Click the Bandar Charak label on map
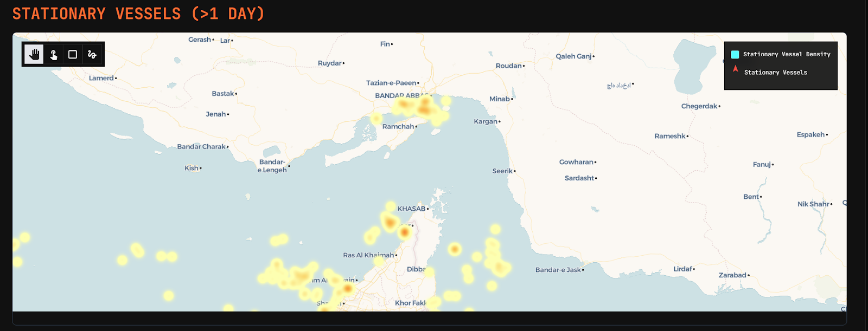Image resolution: width=868 pixels, height=331 pixels. click(x=201, y=147)
